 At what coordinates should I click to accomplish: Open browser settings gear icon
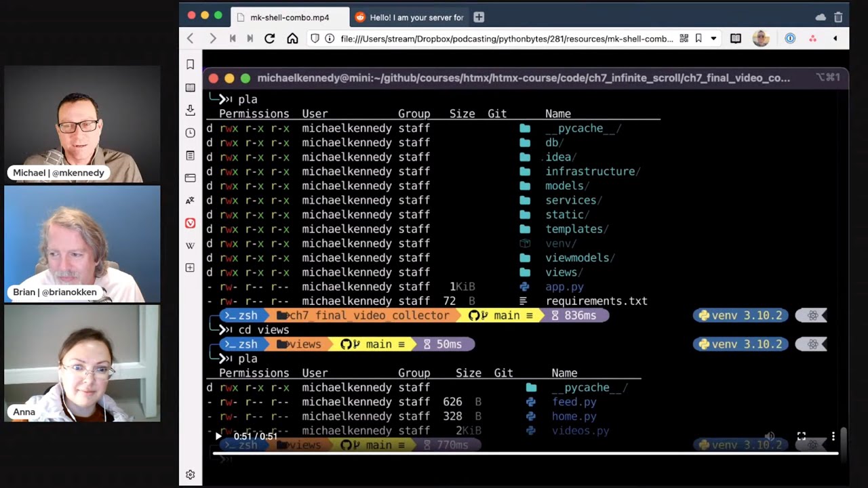coord(191,474)
